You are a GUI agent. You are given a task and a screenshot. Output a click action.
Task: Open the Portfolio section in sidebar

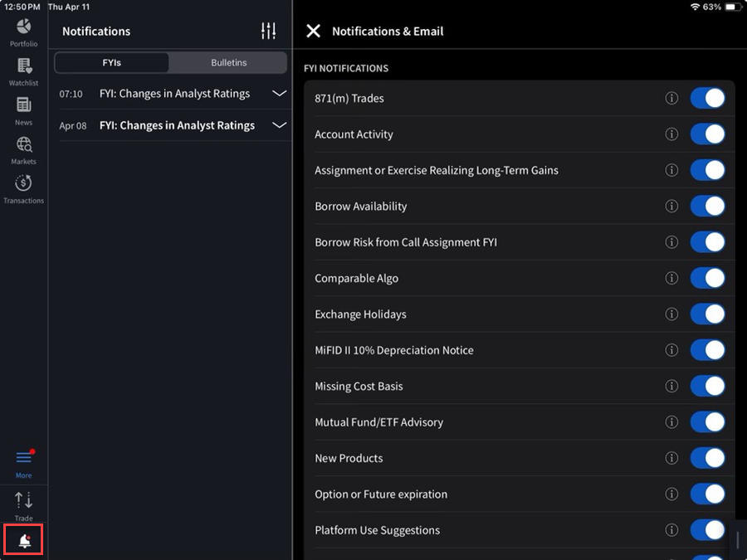coord(23,32)
